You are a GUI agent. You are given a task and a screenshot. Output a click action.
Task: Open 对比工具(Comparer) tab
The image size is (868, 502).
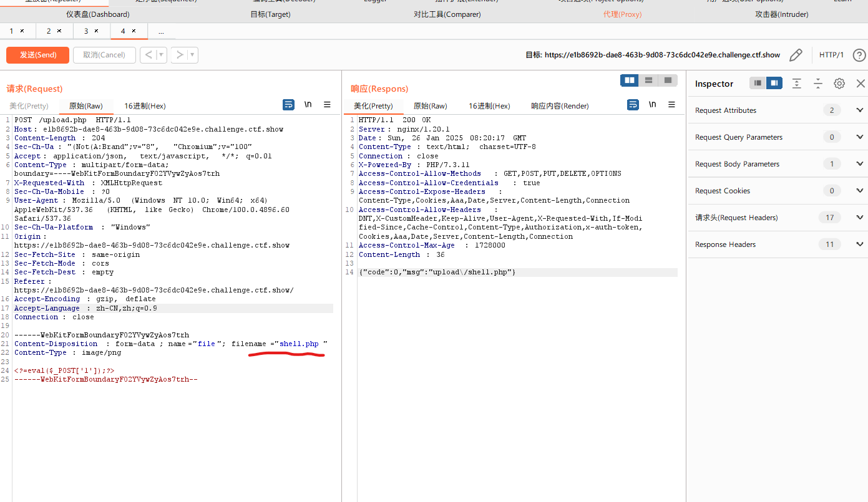pyautogui.click(x=447, y=14)
